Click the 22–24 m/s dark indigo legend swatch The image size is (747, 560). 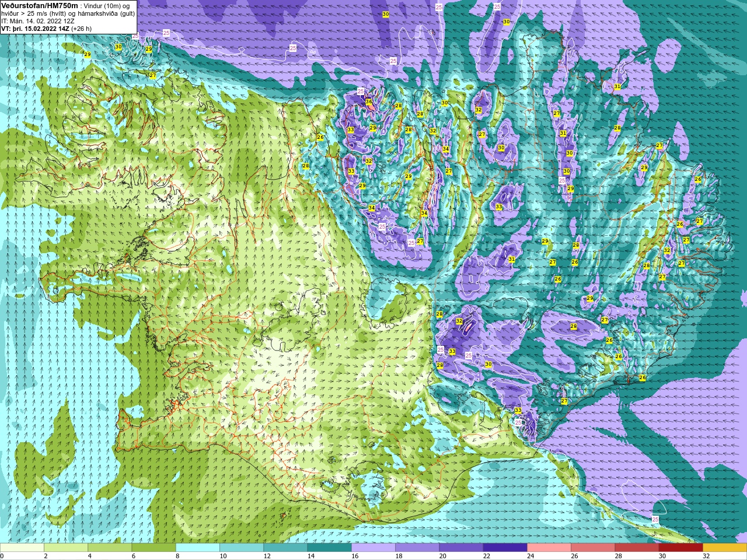pos(505,548)
